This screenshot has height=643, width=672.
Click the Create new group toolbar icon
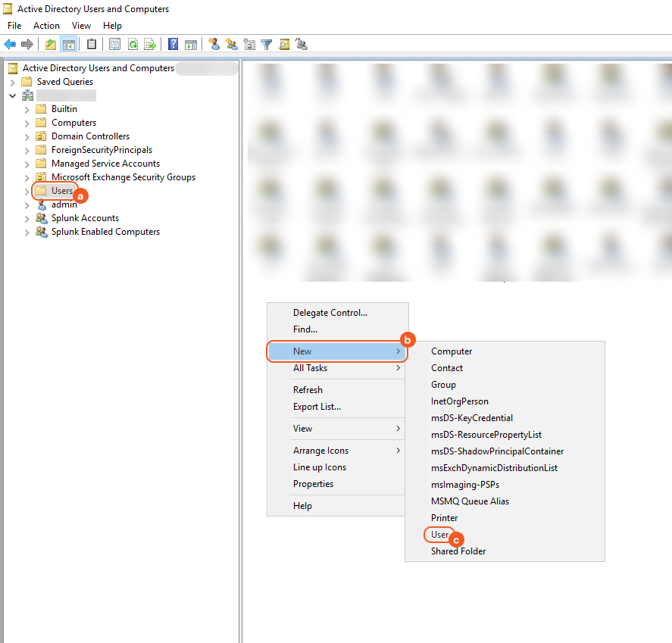(x=232, y=45)
